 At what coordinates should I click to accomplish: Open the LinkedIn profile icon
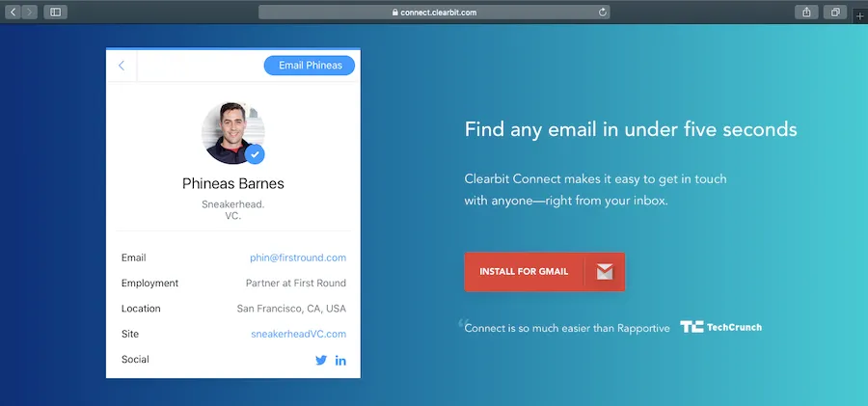[x=340, y=361]
